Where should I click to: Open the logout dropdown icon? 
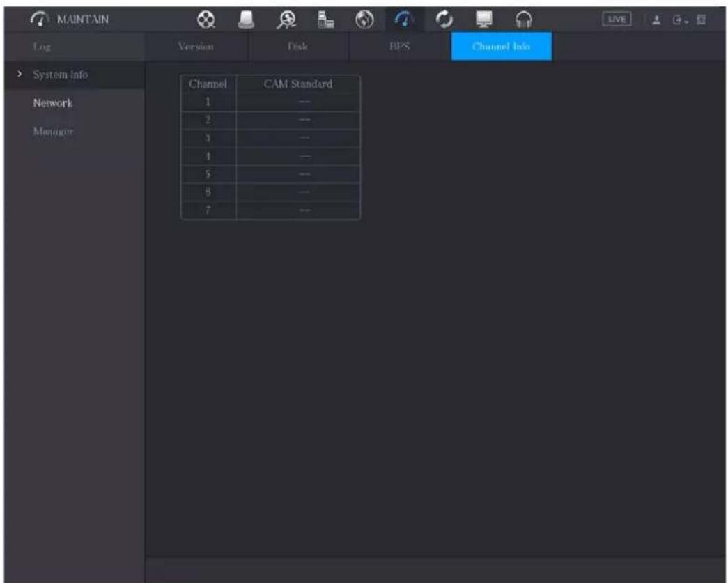tap(680, 20)
